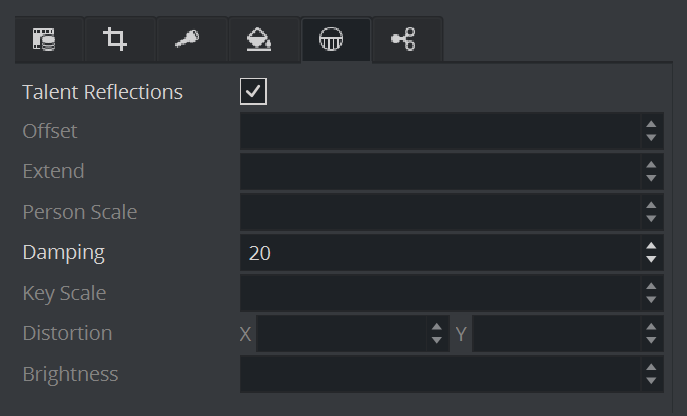Click the Brightness input field
The image size is (687, 416).
pyautogui.click(x=440, y=374)
